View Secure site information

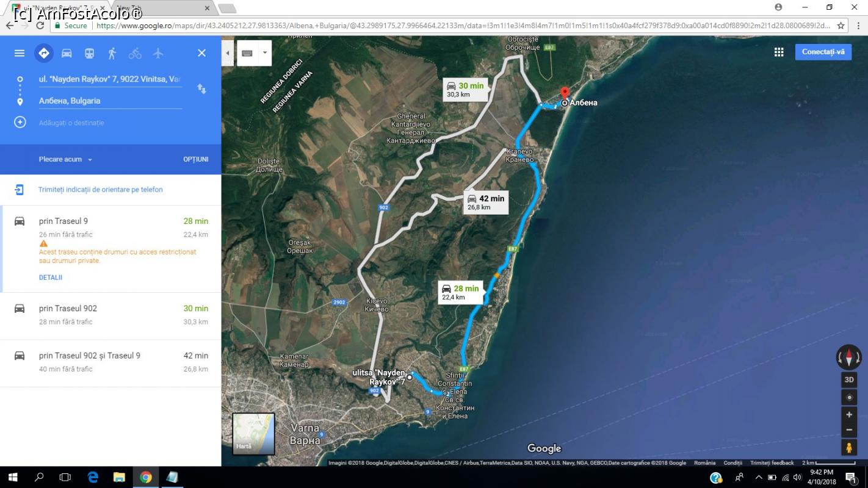coord(71,26)
